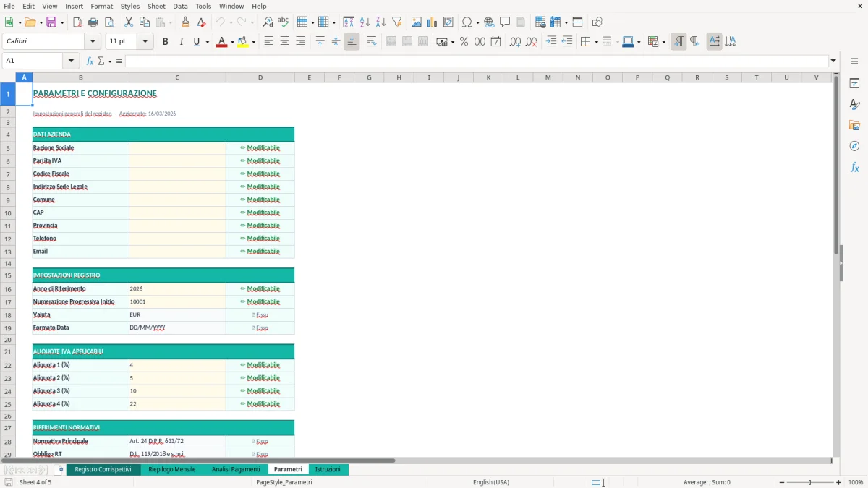Viewport: 868px width, 488px height.
Task: Toggle Underline formatting
Action: [196, 42]
